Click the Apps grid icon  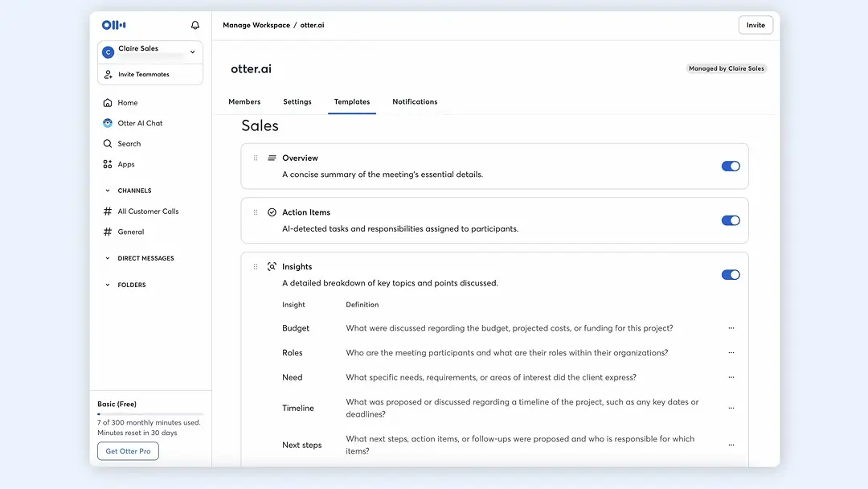coord(108,164)
